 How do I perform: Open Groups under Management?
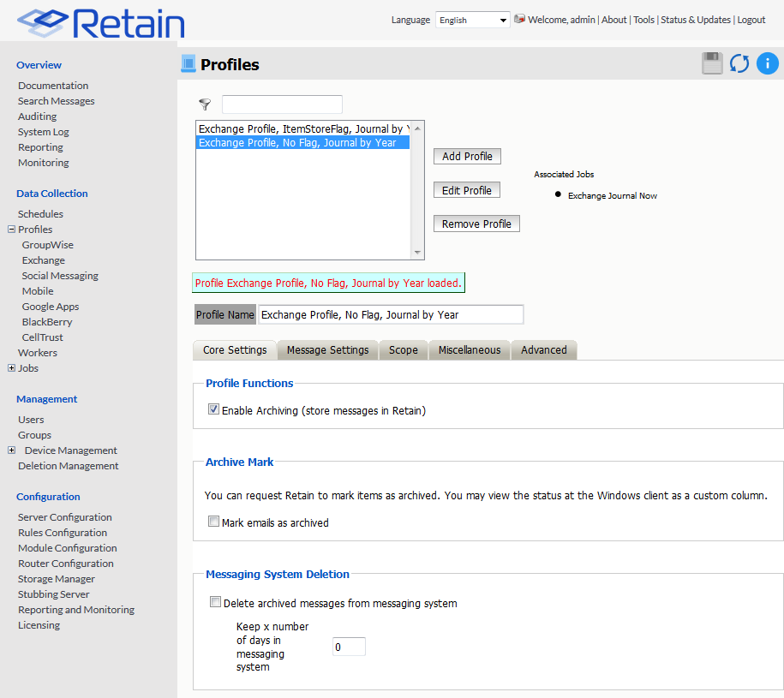click(x=34, y=435)
